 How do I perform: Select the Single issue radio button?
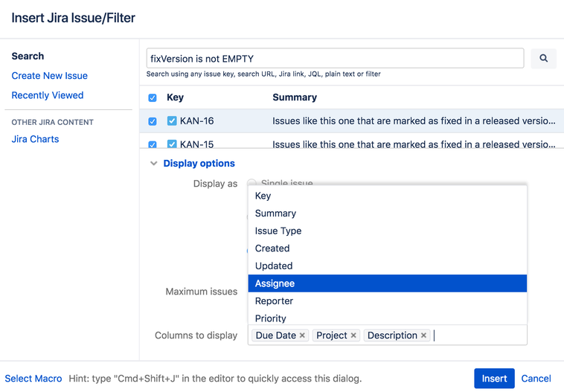point(251,183)
